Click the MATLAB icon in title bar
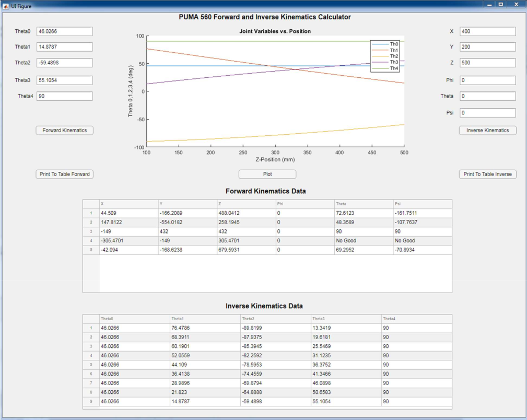This screenshot has width=527, height=420. 6,6
